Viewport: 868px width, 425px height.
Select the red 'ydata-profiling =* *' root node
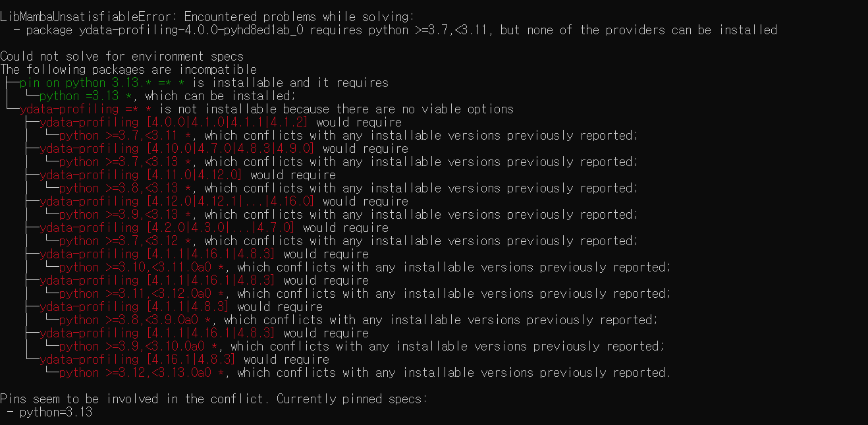86,109
